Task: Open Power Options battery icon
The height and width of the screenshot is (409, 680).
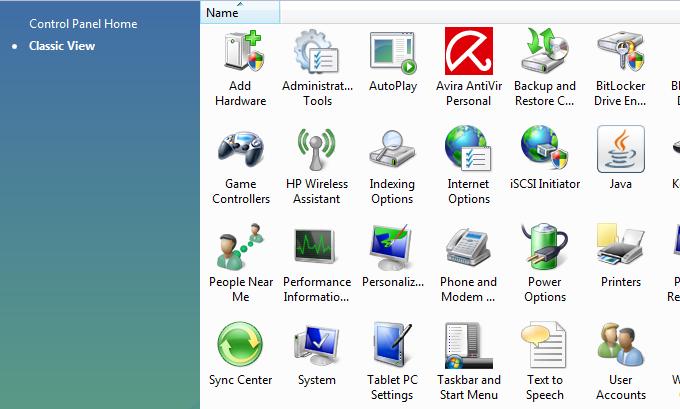Action: click(545, 246)
